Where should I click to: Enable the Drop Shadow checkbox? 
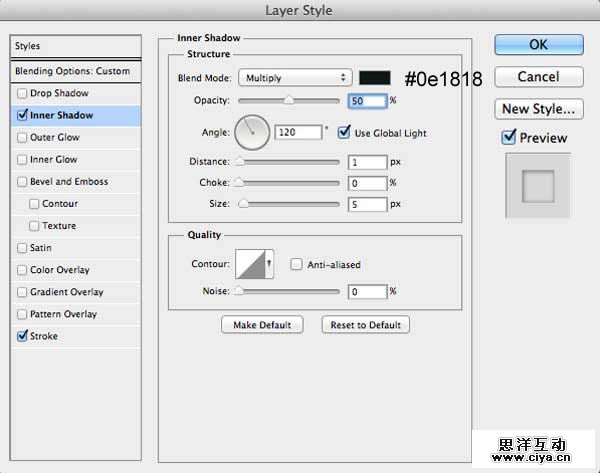pyautogui.click(x=23, y=93)
